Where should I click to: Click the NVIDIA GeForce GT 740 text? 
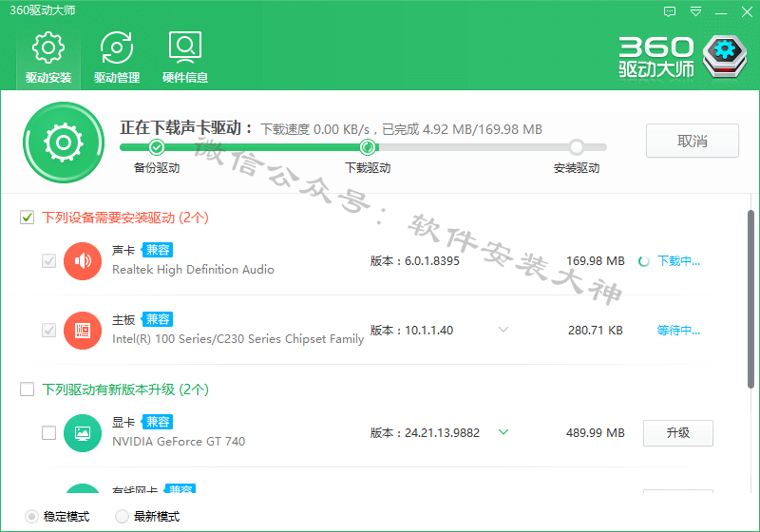pos(179,442)
